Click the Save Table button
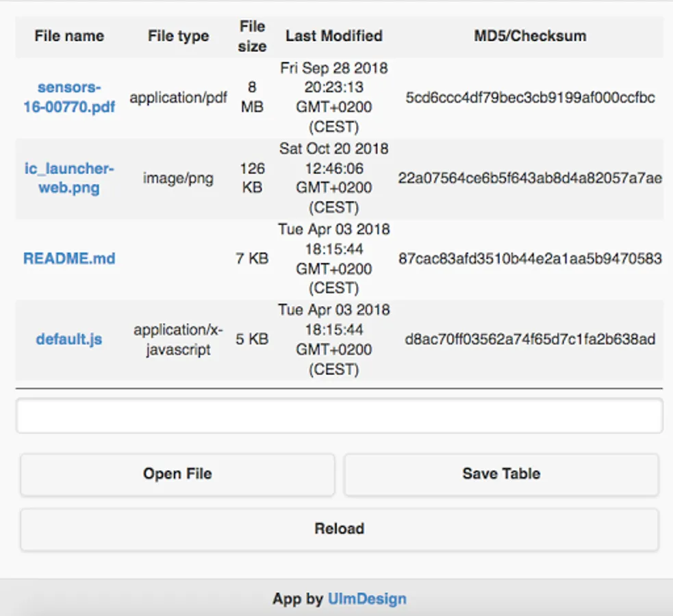673x616 pixels. 501,474
